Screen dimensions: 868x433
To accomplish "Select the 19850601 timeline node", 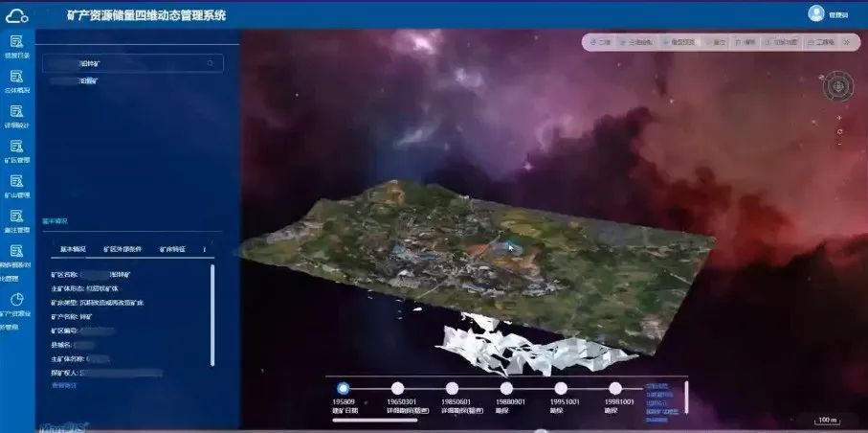I will point(453,388).
